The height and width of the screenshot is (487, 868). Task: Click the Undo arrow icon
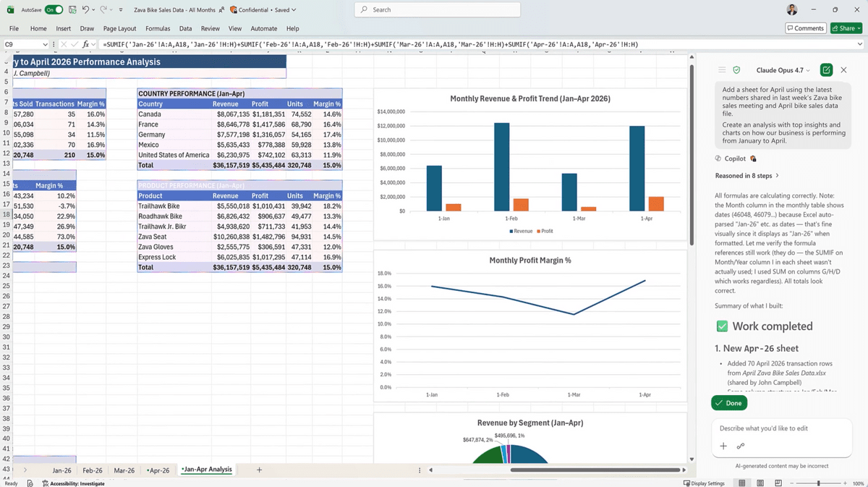[86, 10]
